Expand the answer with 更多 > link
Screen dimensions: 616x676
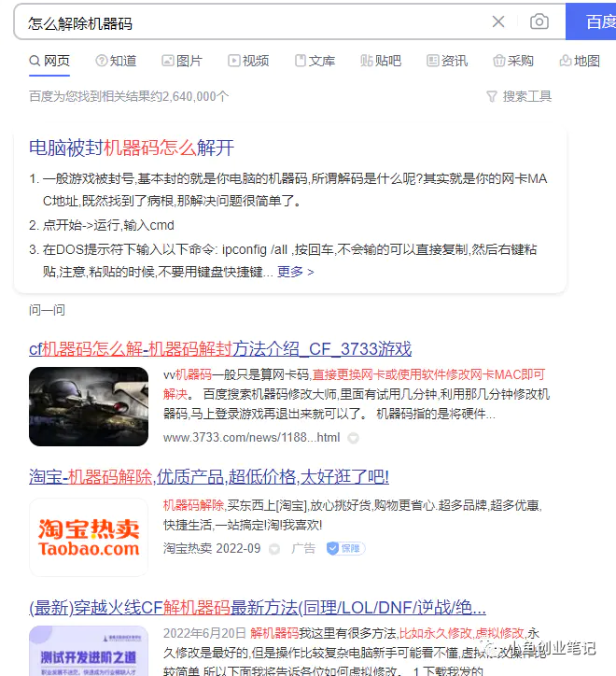click(295, 272)
